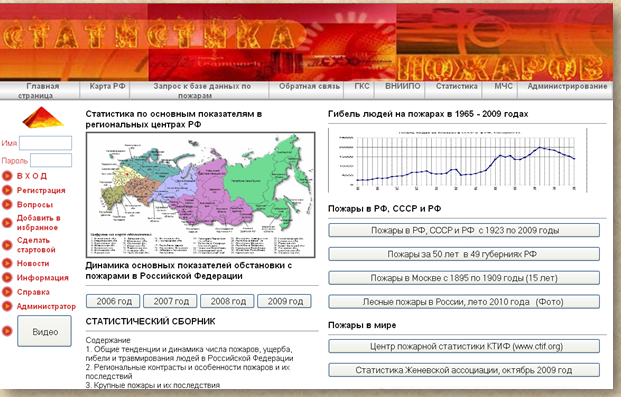Click contents item 3 Крупные пожары и их последствия
621x397 pixels.
(x=152, y=385)
